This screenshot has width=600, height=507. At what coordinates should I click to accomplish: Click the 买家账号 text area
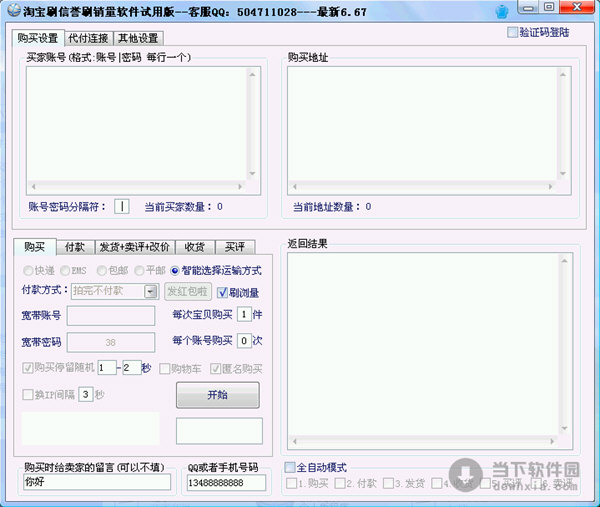click(x=143, y=122)
